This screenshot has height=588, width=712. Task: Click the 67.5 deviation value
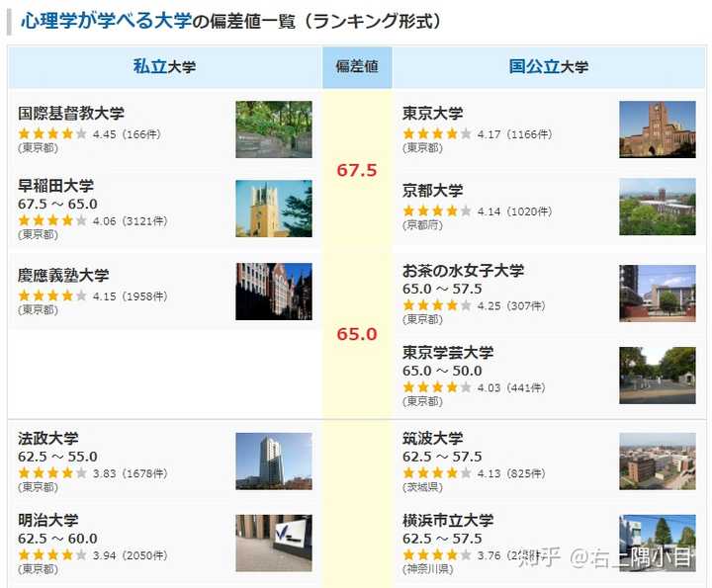(x=357, y=170)
